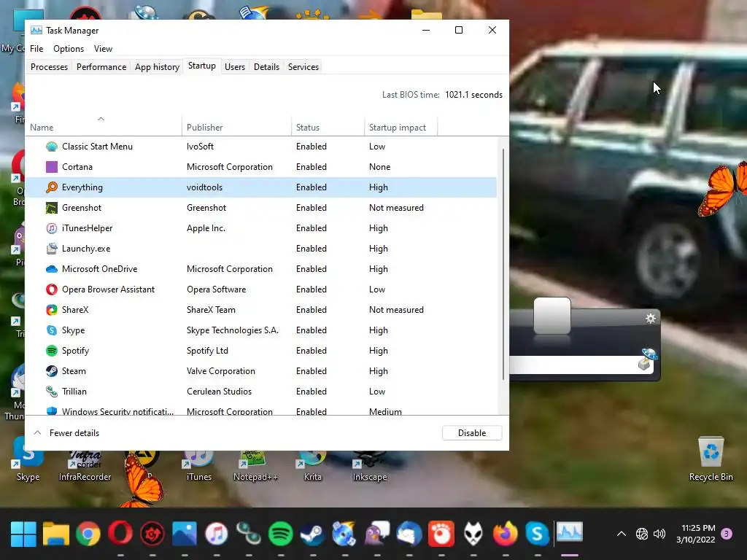Open File Explorer from taskbar
The image size is (747, 560).
pos(55,534)
